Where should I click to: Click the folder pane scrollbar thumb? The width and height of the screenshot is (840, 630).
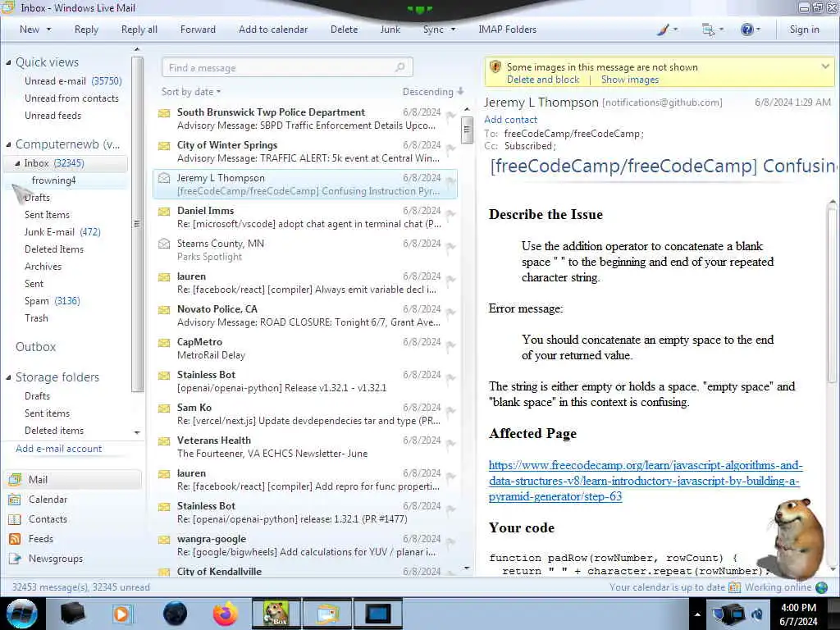137,224
